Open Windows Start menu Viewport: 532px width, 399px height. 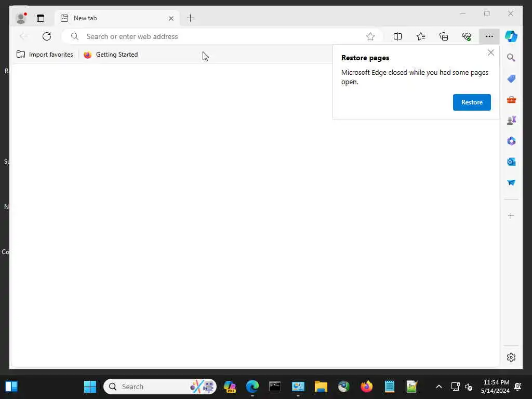coord(90,387)
